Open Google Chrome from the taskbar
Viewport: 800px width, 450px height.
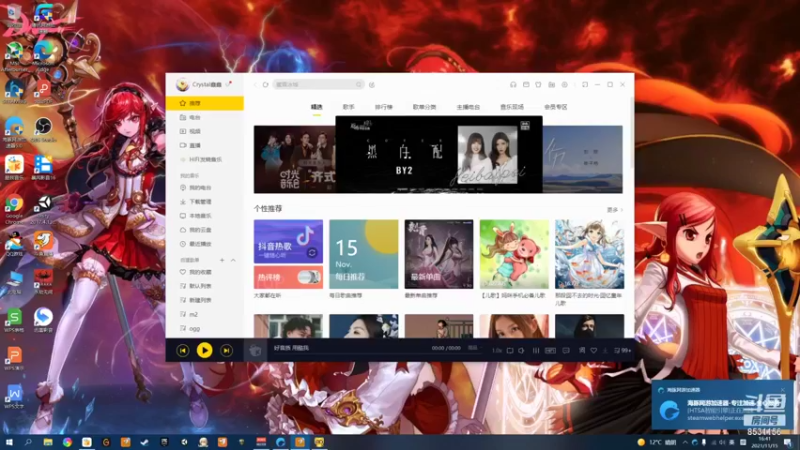[x=67, y=442]
